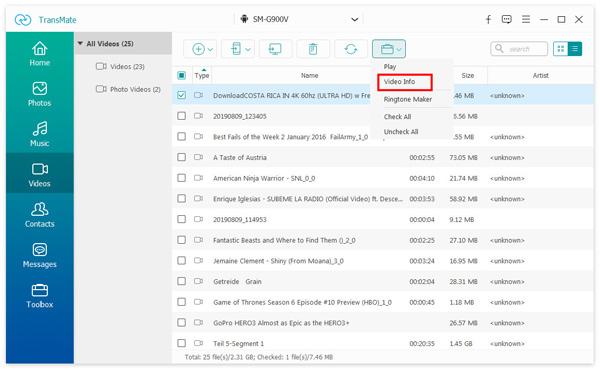Check the A Taste of Austria checkbox

[181, 157]
